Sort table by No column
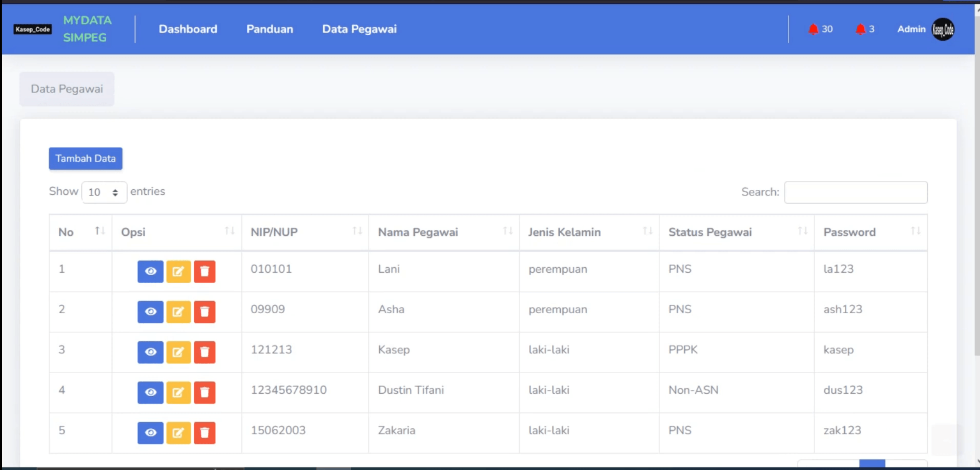Image resolution: width=980 pixels, height=470 pixels. click(x=81, y=232)
